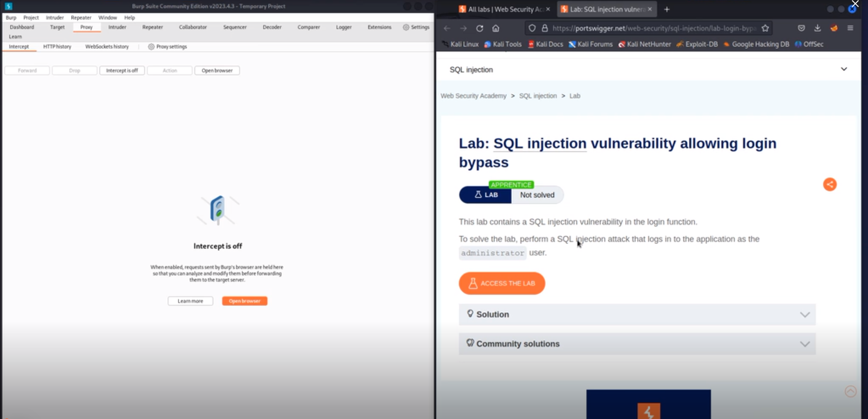Click Firefox forward arrow
This screenshot has height=419, width=868.
click(463, 28)
